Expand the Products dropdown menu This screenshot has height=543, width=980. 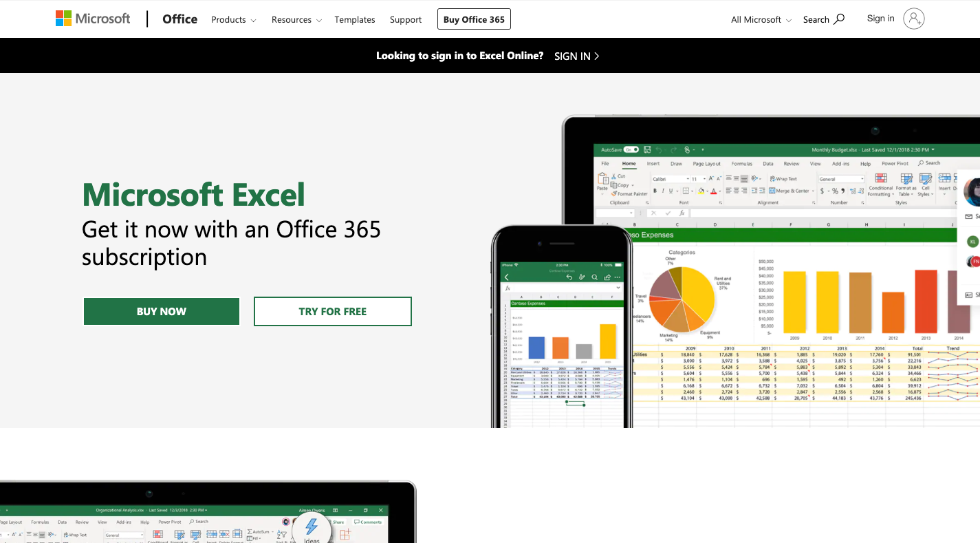pos(233,20)
